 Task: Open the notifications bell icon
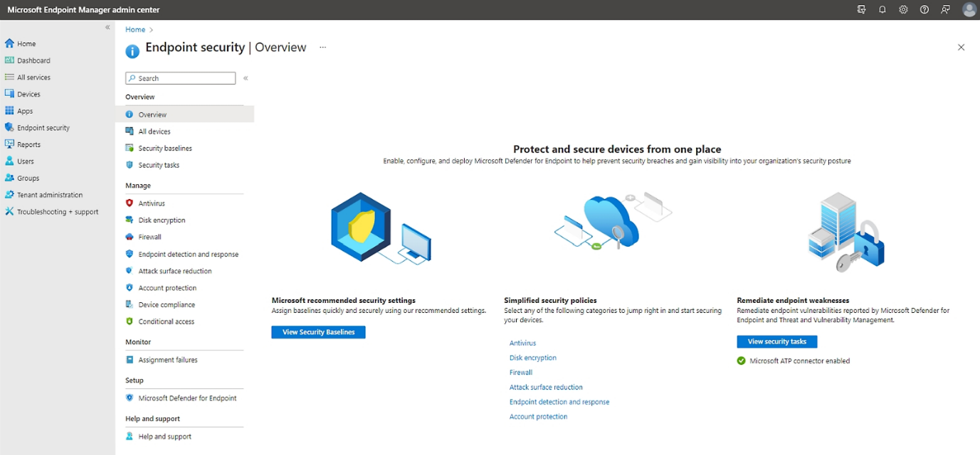click(x=882, y=10)
